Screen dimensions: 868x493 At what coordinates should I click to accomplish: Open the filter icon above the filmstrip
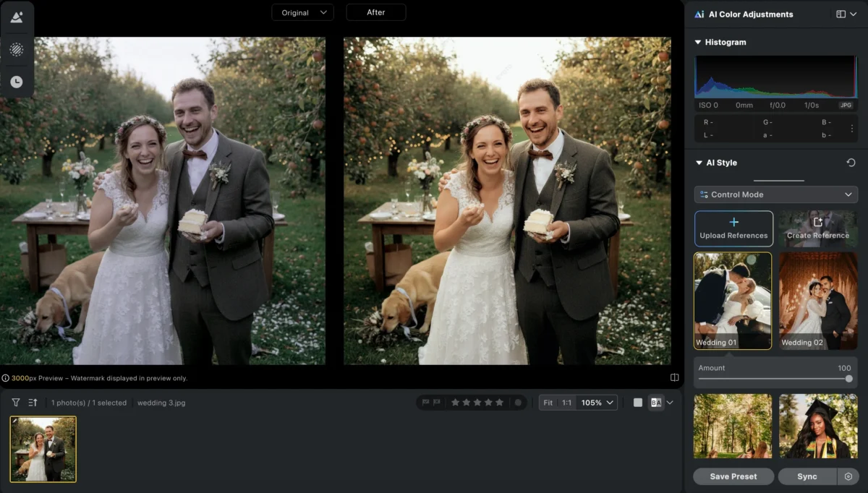(14, 403)
